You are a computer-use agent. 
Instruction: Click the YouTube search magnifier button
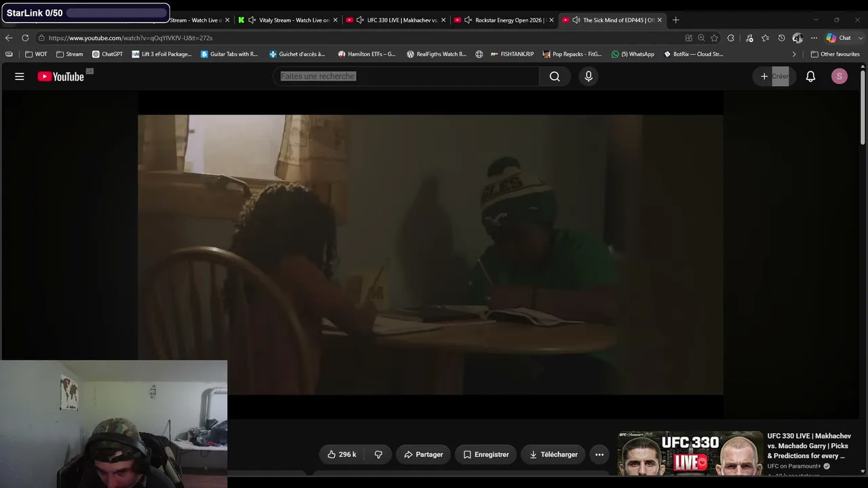[x=555, y=77]
